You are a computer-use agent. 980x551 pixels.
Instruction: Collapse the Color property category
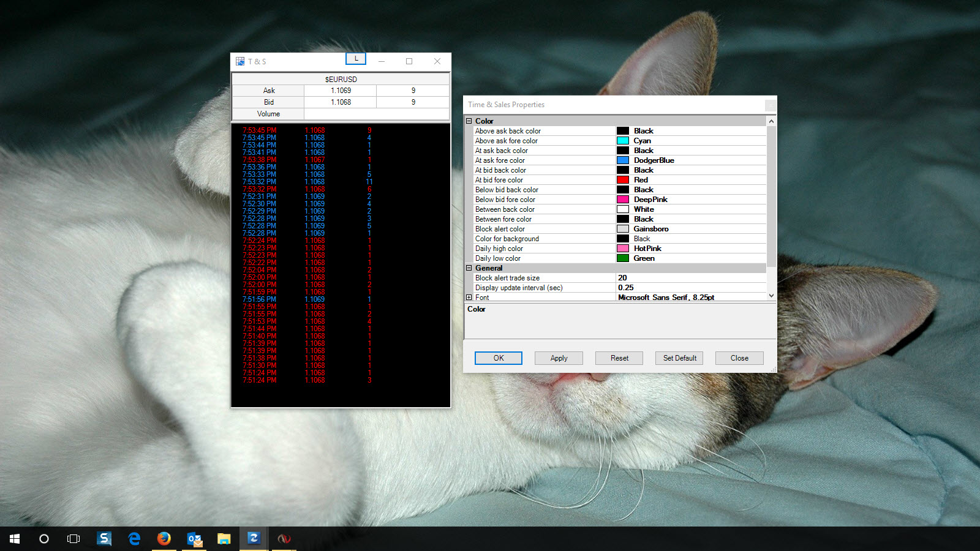469,121
